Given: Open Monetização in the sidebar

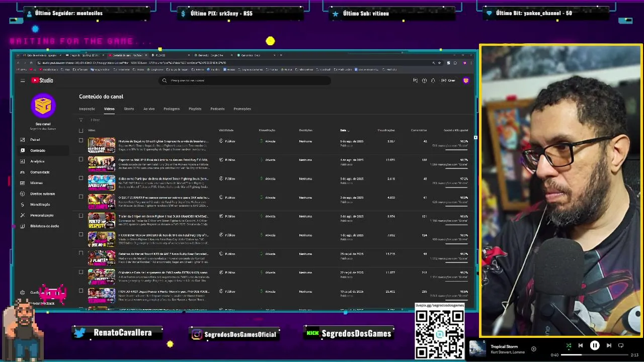Looking at the screenshot, I should click(40, 205).
